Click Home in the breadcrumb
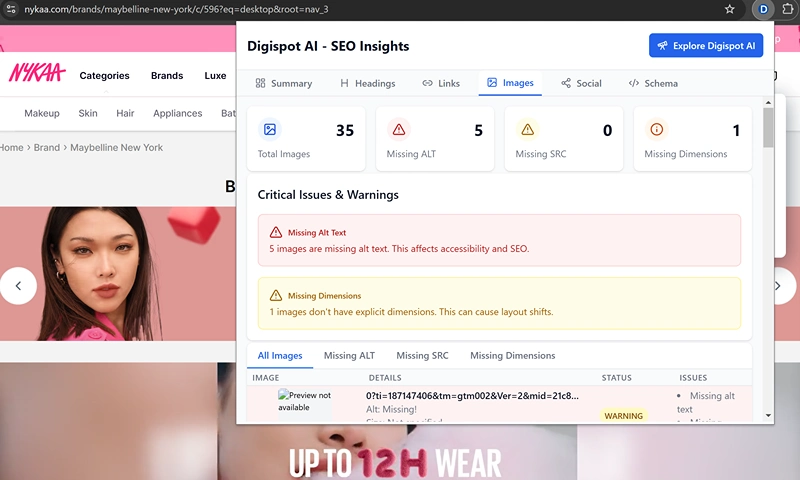The width and height of the screenshot is (800, 480). coord(12,147)
